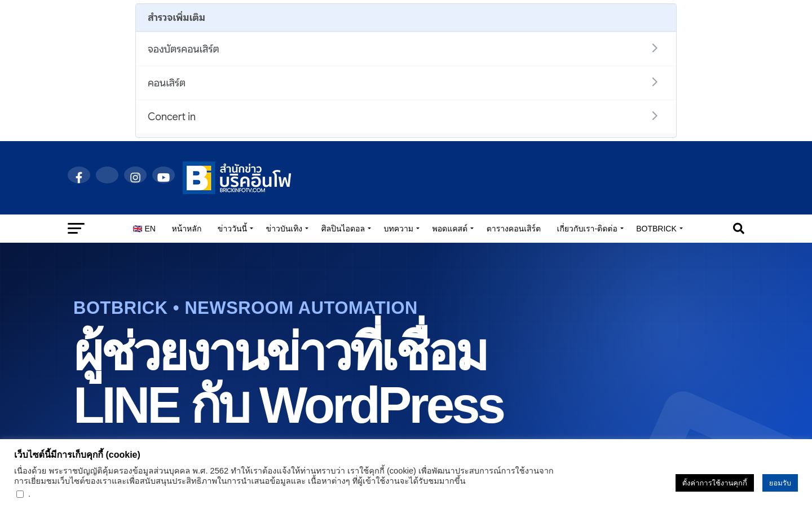Image resolution: width=812 pixels, height=508 pixels.
Task: Click the blank social icon after Facebook
Action: point(107,176)
